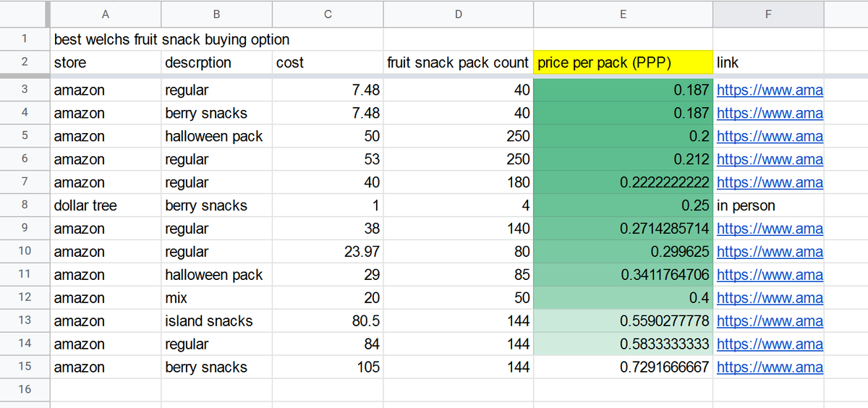The width and height of the screenshot is (868, 408).
Task: Select column C header
Action: click(x=328, y=14)
